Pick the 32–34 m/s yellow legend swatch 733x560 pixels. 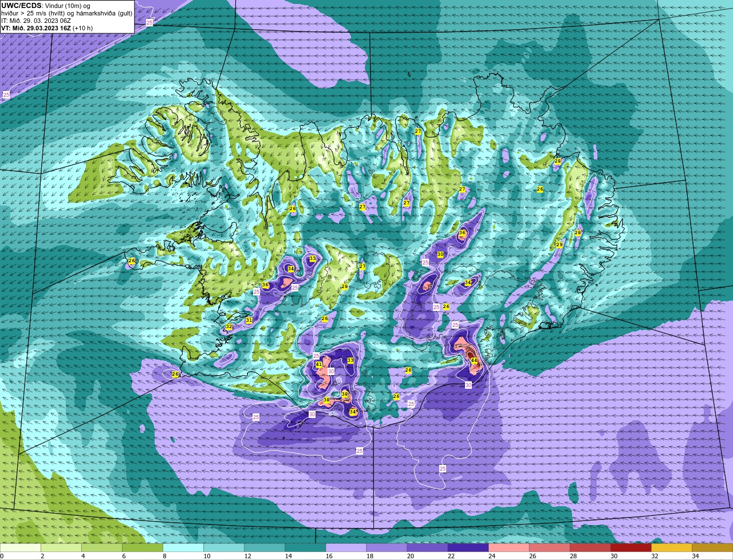click(x=671, y=548)
